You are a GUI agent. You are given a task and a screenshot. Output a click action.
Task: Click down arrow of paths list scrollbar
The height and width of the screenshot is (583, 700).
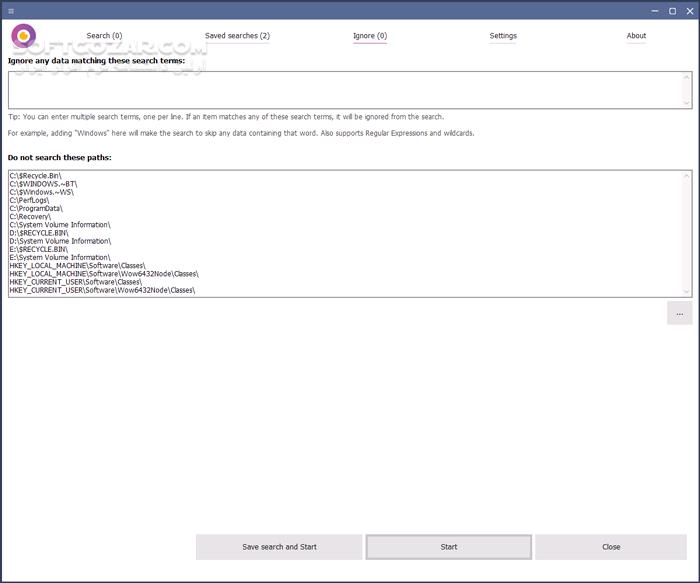pos(686,291)
